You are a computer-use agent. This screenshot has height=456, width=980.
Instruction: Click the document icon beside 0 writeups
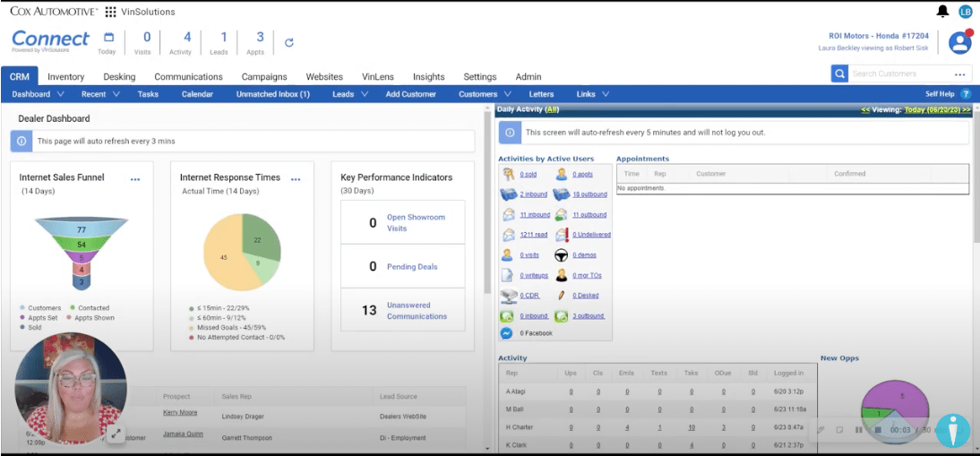508,275
